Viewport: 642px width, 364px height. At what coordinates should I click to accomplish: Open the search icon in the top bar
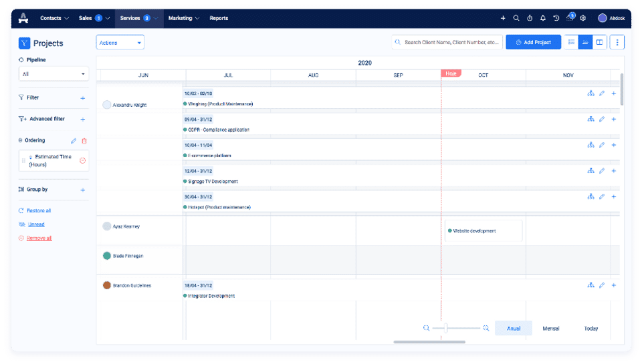(516, 18)
